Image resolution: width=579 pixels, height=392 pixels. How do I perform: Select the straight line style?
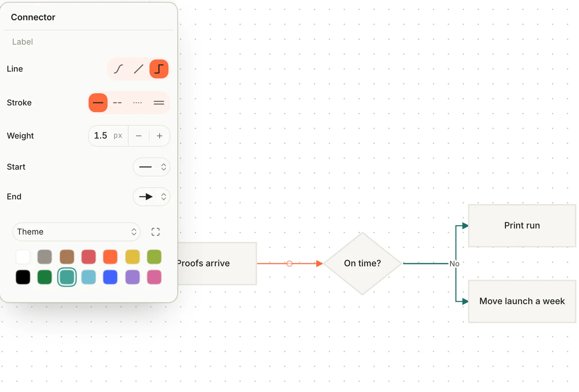pos(139,69)
